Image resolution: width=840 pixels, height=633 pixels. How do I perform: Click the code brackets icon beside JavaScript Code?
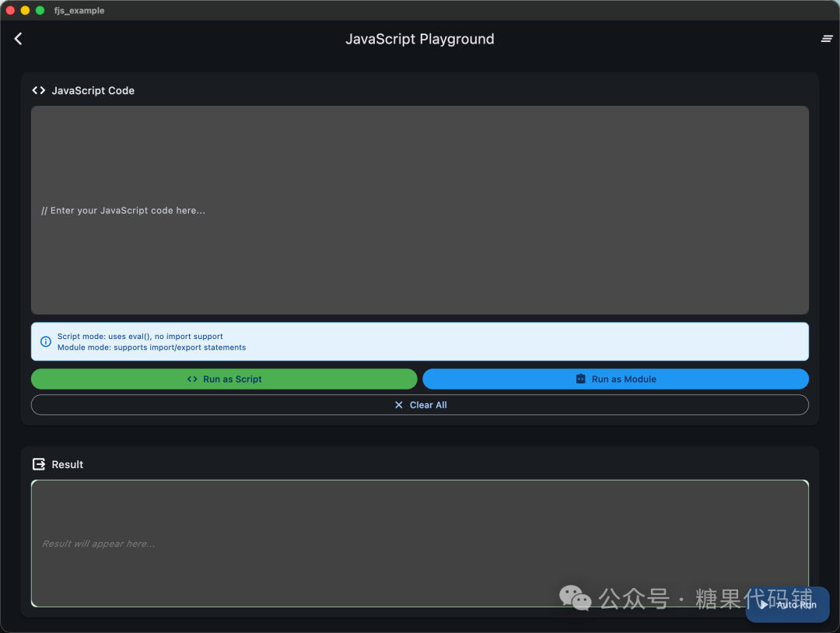tap(39, 90)
